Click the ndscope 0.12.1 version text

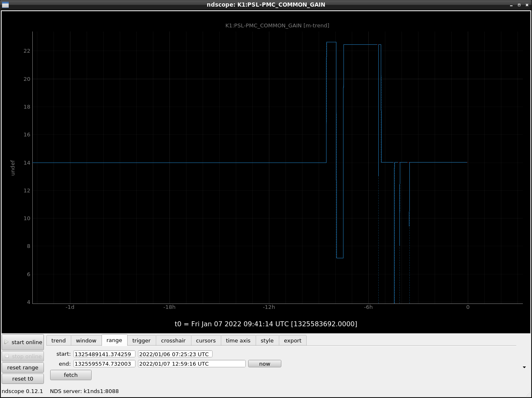tap(22, 391)
